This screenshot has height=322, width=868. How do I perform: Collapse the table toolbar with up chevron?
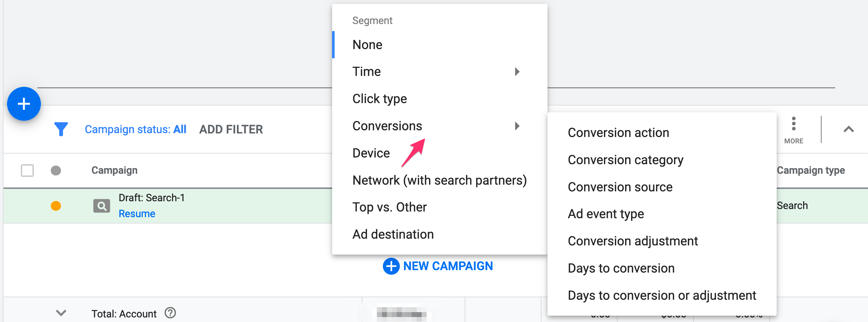tap(848, 130)
